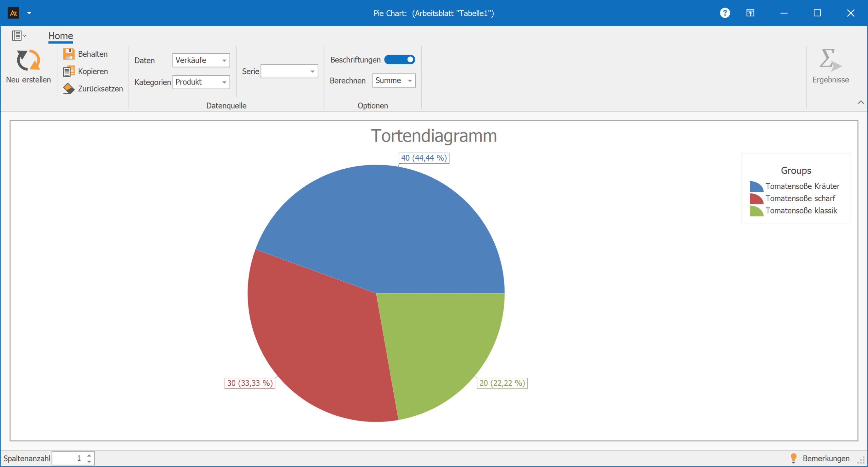The height and width of the screenshot is (467, 868).
Task: Open the Berechnen dropdown showing Summe
Action: (394, 81)
